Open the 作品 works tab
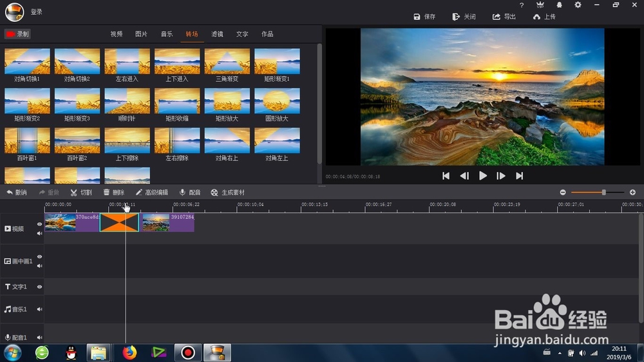This screenshot has height=362, width=644. pyautogui.click(x=267, y=34)
